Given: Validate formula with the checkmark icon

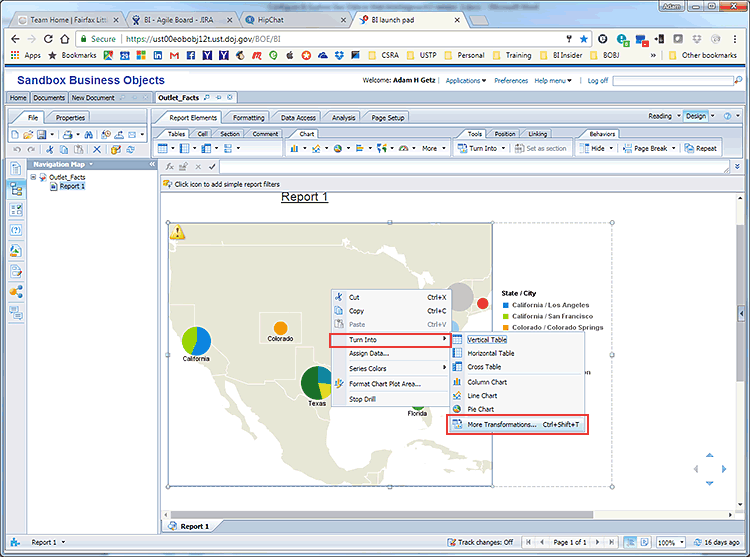Looking at the screenshot, I should point(212,166).
